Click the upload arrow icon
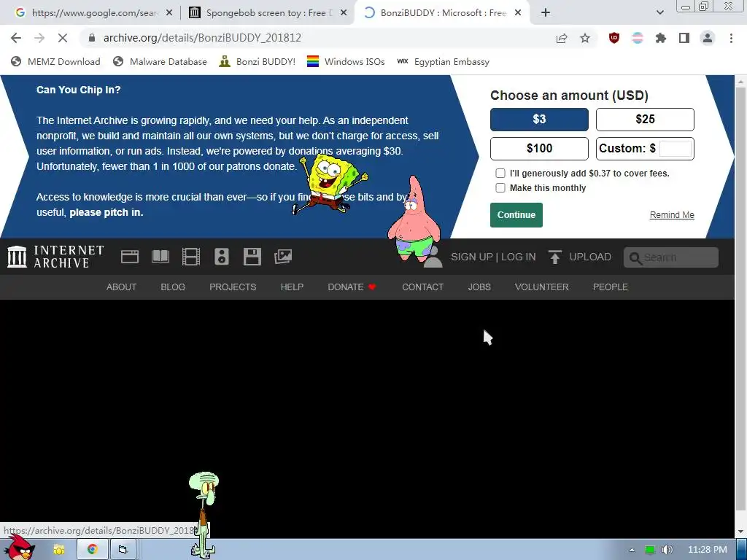The width and height of the screenshot is (747, 560). pos(554,257)
